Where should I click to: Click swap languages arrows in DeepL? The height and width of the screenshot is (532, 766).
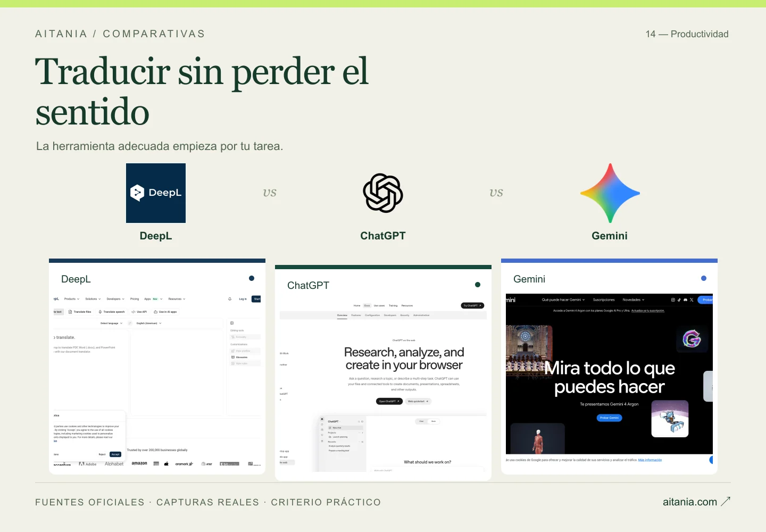[130, 323]
